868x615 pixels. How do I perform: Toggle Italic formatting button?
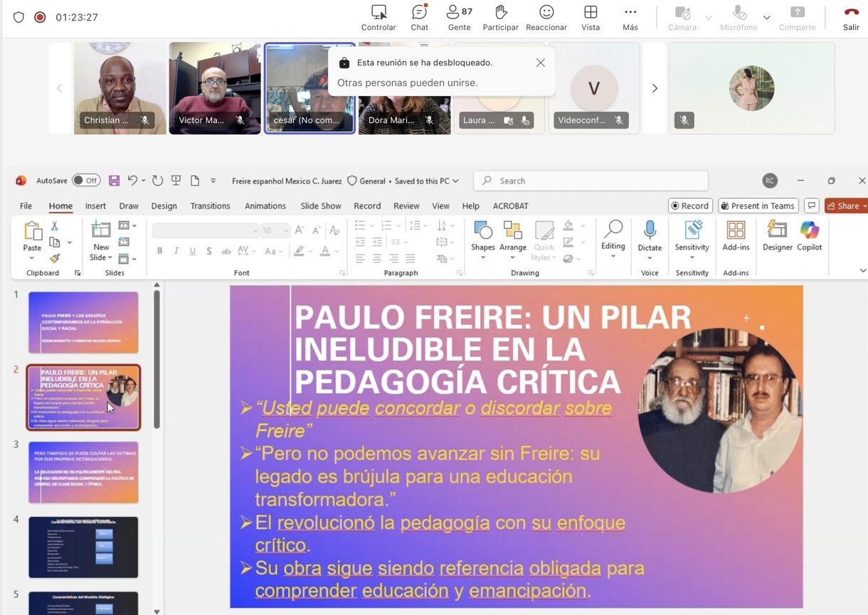tap(176, 251)
